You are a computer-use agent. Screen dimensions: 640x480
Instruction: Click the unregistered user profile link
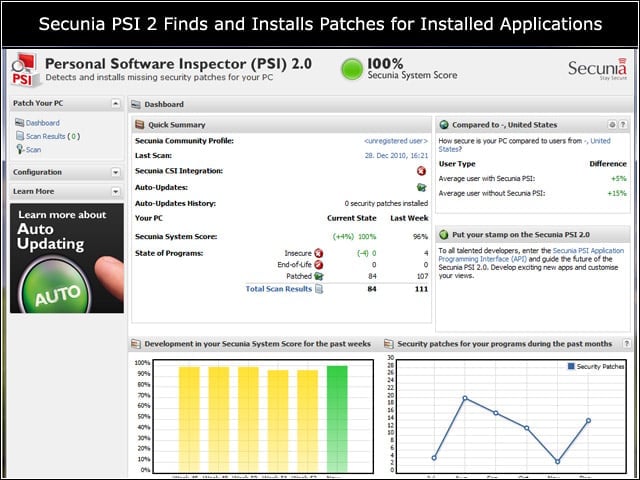[396, 141]
